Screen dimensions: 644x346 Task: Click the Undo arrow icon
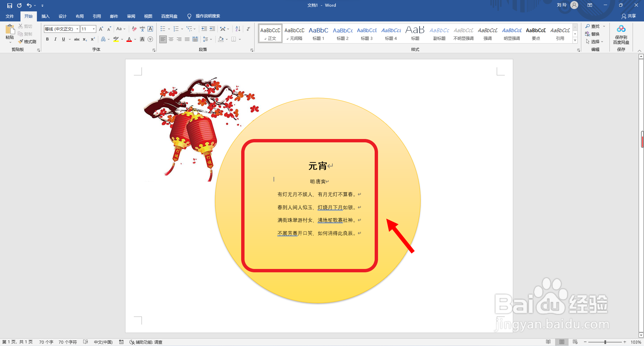coord(29,5)
